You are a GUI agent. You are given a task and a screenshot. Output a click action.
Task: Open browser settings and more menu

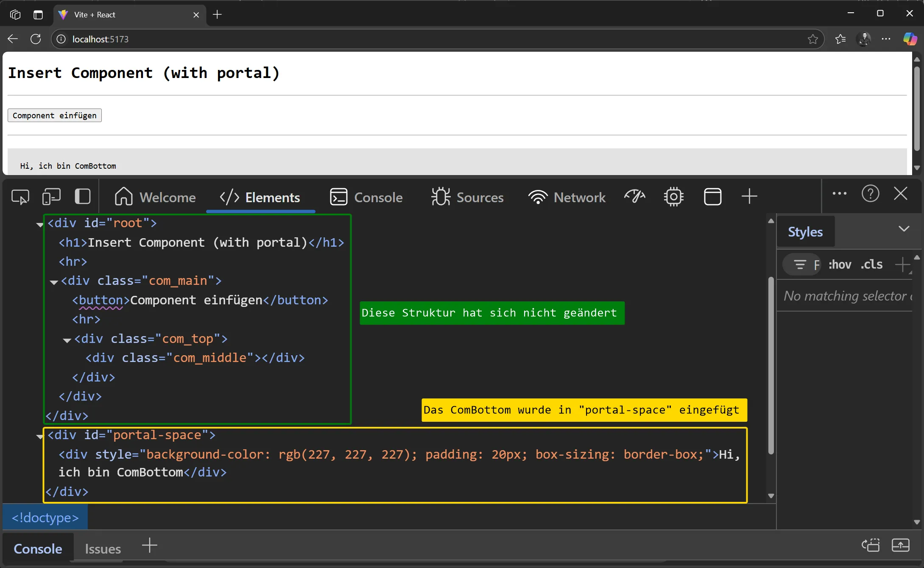pyautogui.click(x=886, y=39)
